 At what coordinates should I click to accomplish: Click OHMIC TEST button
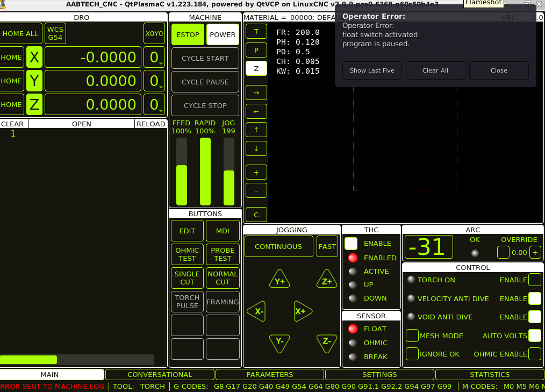pos(188,254)
